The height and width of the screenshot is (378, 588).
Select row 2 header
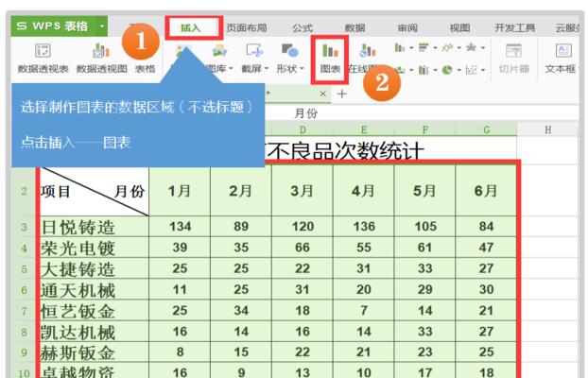pos(24,191)
